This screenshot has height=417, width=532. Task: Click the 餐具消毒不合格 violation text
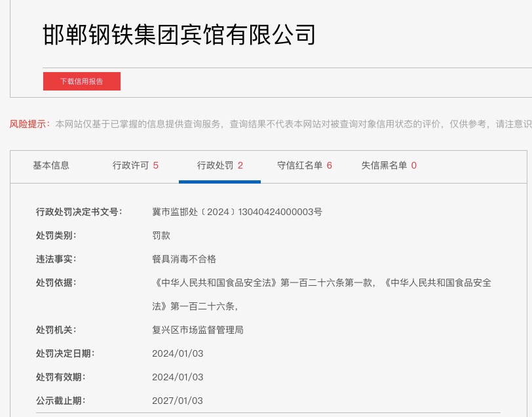(184, 259)
